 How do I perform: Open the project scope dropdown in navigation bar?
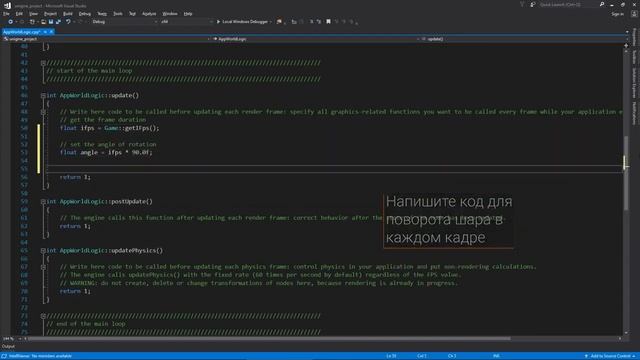(106, 39)
